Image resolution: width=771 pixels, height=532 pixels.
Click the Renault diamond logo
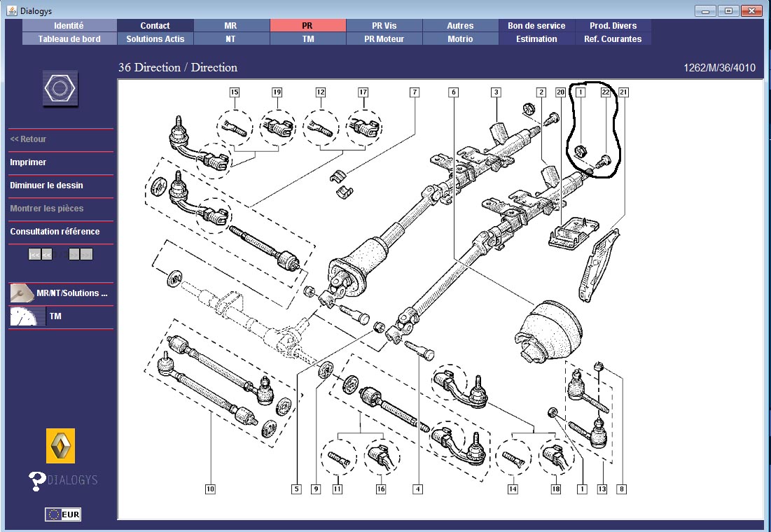point(60,446)
